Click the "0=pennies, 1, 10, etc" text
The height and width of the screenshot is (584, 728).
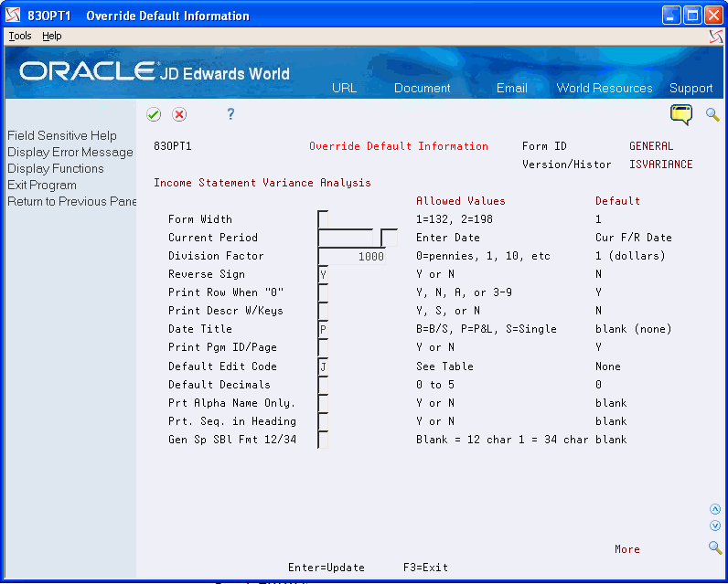coord(483,256)
